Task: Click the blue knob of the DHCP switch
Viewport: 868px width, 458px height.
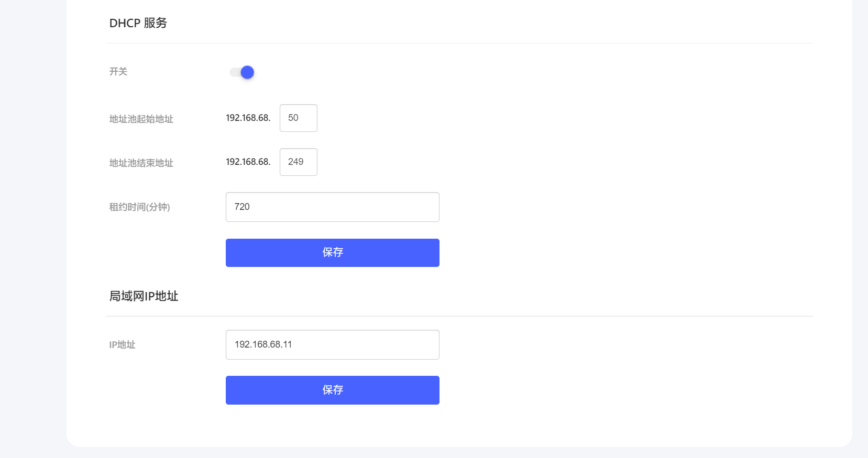Action: 247,72
